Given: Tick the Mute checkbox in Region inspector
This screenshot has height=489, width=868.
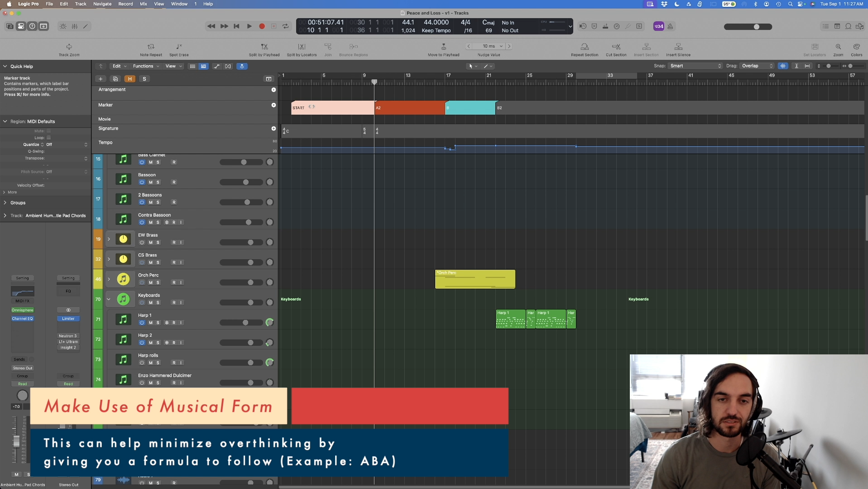Looking at the screenshot, I should pos(49,131).
